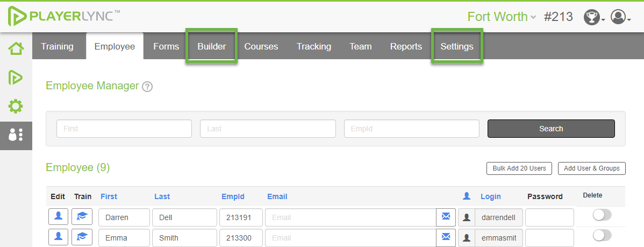Click the Smith last name field
Image resolution: width=644 pixels, height=247 pixels.
click(x=184, y=237)
